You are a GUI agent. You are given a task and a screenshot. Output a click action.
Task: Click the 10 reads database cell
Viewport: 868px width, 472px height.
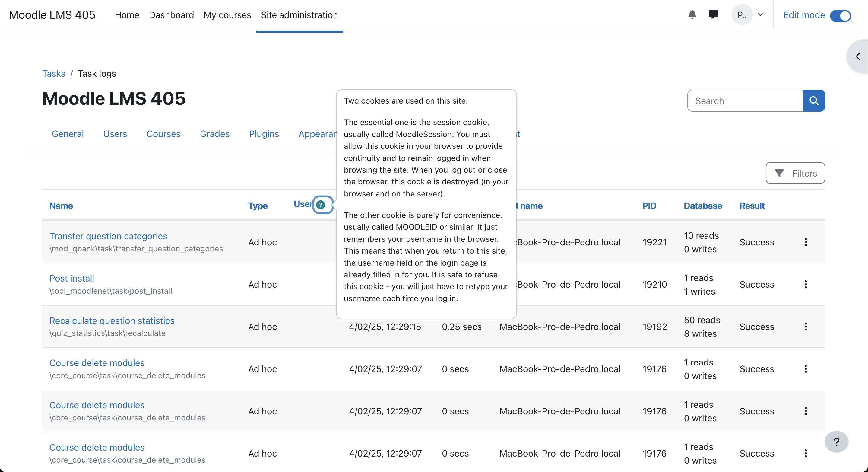click(701, 235)
